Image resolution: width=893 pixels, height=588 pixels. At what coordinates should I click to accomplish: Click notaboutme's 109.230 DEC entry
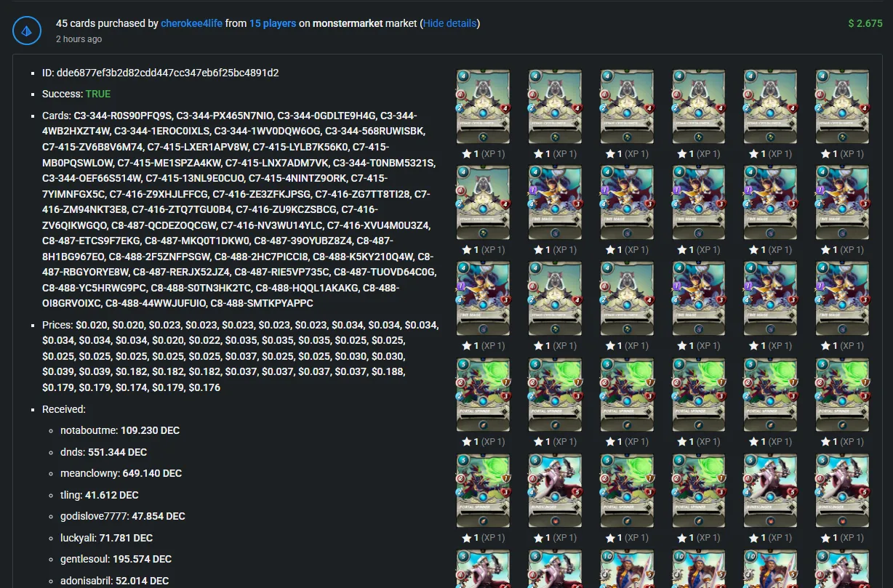(x=120, y=430)
